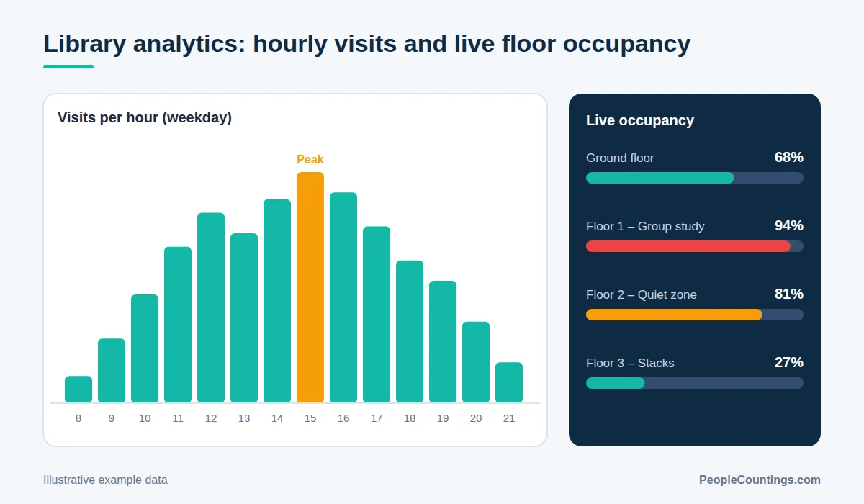This screenshot has height=504, width=864.
Task: Click the 81% occupancy value
Action: pyautogui.click(x=789, y=294)
